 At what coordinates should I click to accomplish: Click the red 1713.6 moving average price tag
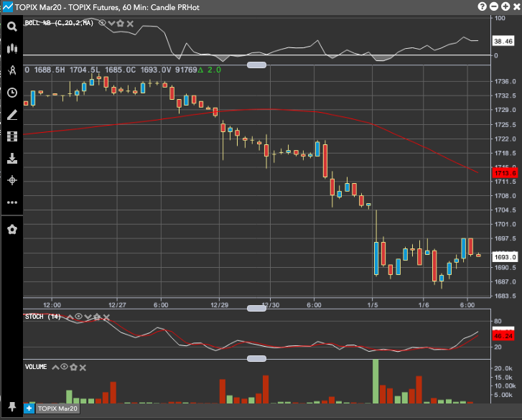[505, 173]
